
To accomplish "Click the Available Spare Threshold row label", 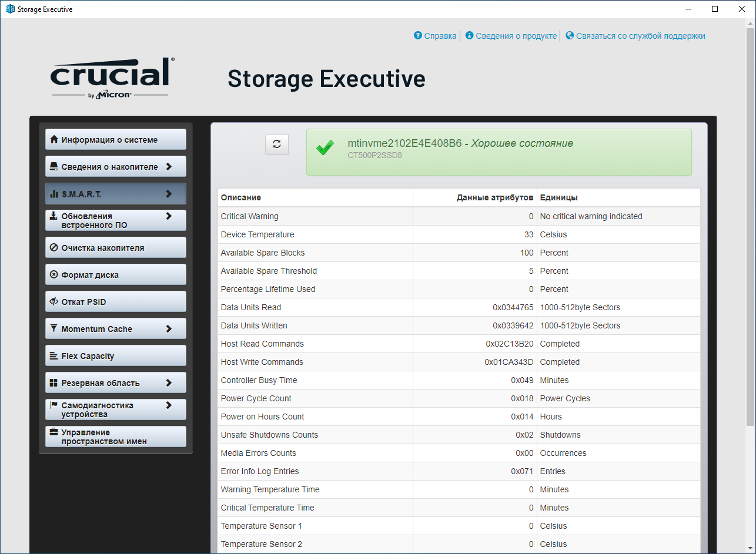I will coord(269,271).
